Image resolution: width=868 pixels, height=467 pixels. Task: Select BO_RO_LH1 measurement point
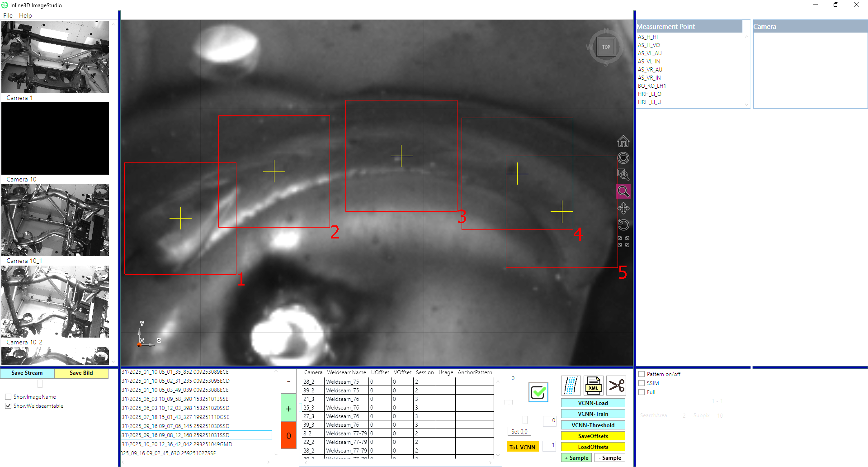(651, 86)
